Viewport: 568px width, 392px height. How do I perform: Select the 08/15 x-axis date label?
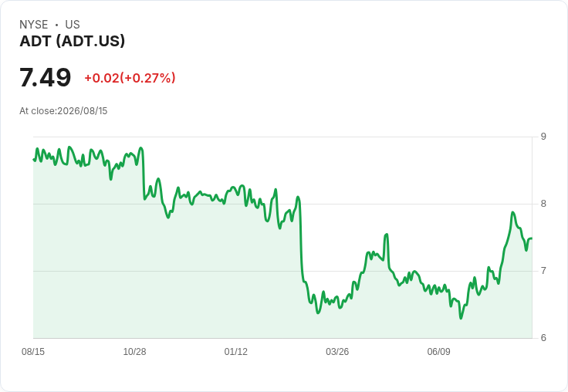point(33,351)
